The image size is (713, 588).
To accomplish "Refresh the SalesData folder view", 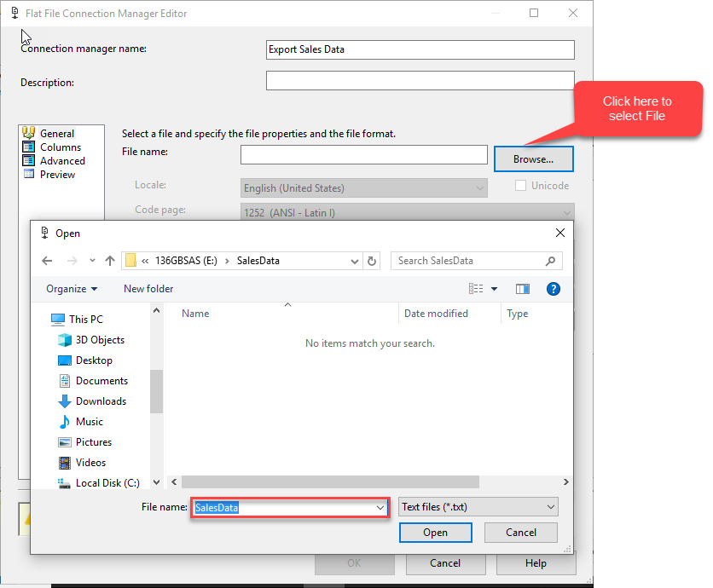I will point(372,262).
